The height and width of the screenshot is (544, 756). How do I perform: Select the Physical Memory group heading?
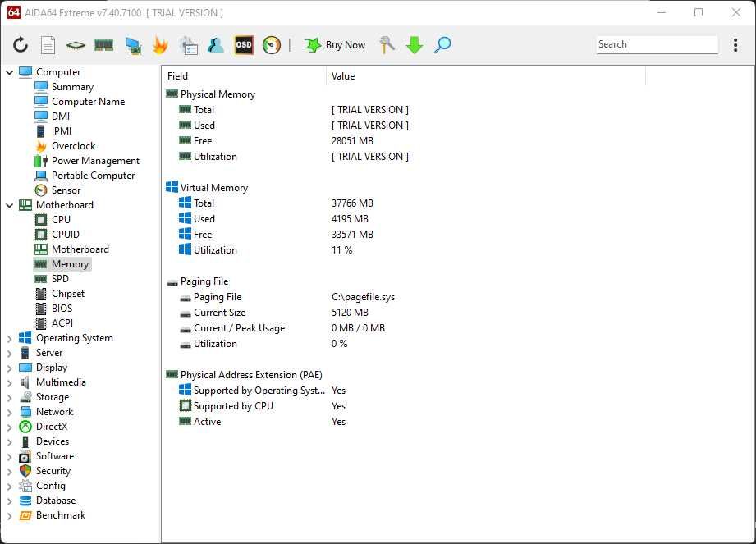(x=218, y=94)
